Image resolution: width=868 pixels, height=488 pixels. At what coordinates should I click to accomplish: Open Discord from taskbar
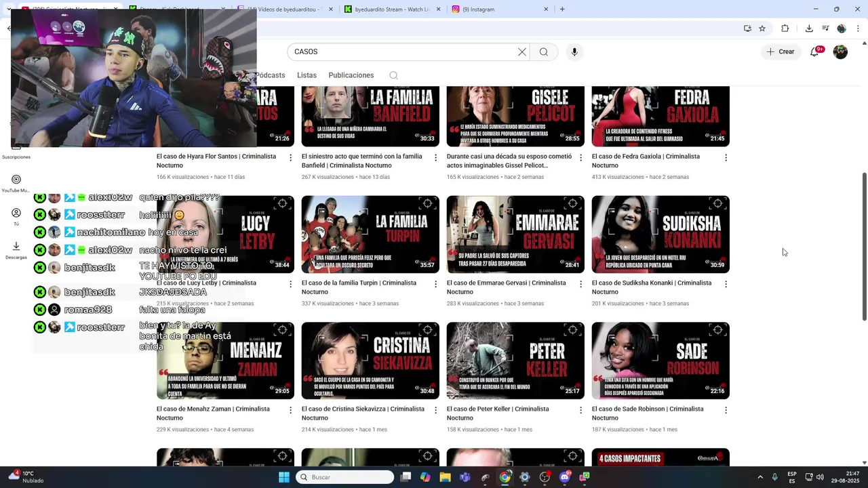click(565, 477)
